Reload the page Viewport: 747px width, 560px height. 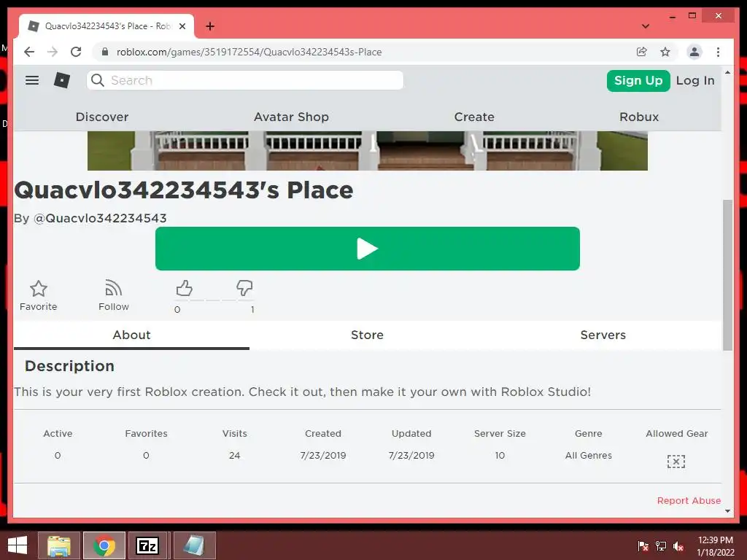76,52
